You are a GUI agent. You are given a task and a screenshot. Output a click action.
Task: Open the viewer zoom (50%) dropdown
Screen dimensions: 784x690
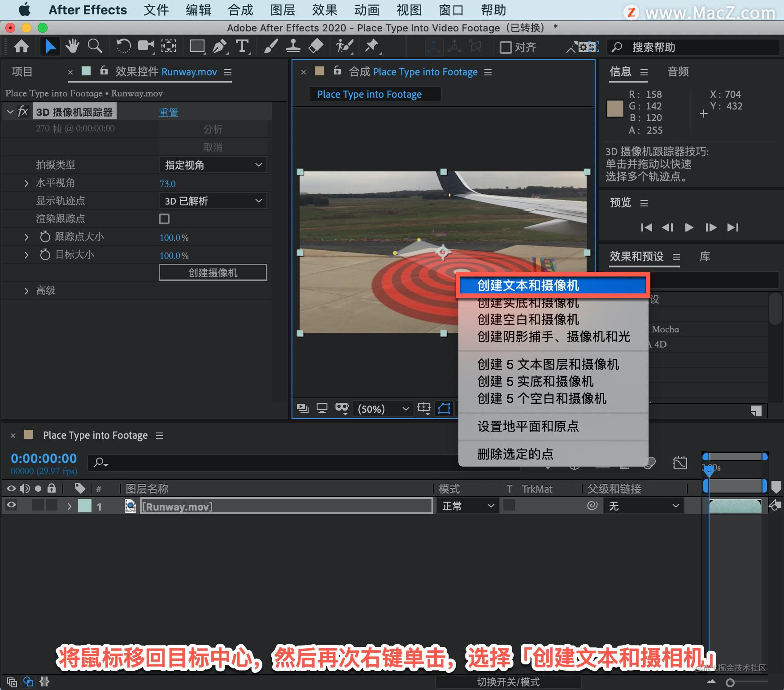(x=383, y=409)
